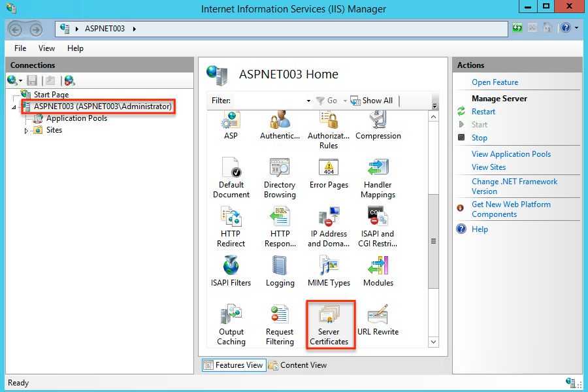588x392 pixels.
Task: Open the Compression feature
Action: tap(378, 125)
